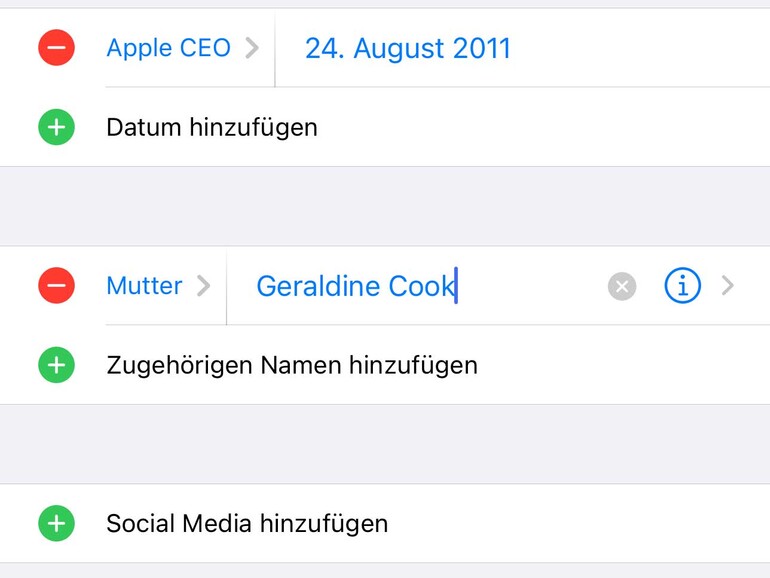The image size is (770, 578).
Task: Tap green plus beside Datum hinzufügen
Action: tap(57, 127)
